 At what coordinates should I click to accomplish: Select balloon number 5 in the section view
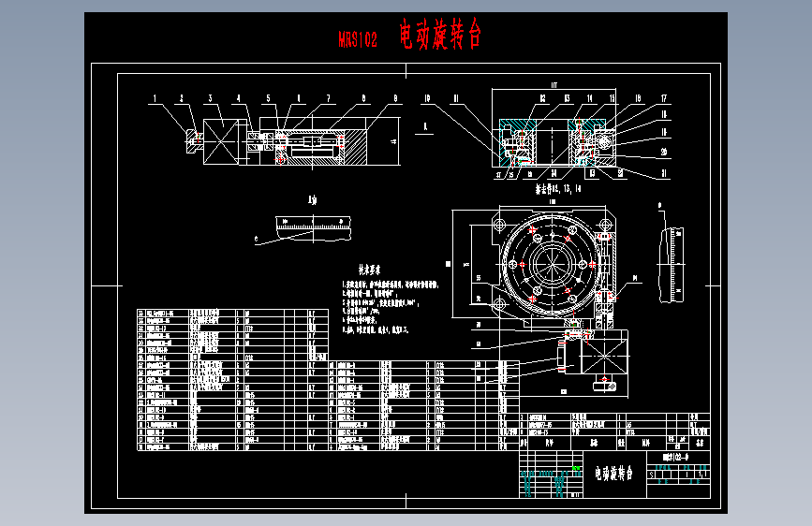(268, 98)
